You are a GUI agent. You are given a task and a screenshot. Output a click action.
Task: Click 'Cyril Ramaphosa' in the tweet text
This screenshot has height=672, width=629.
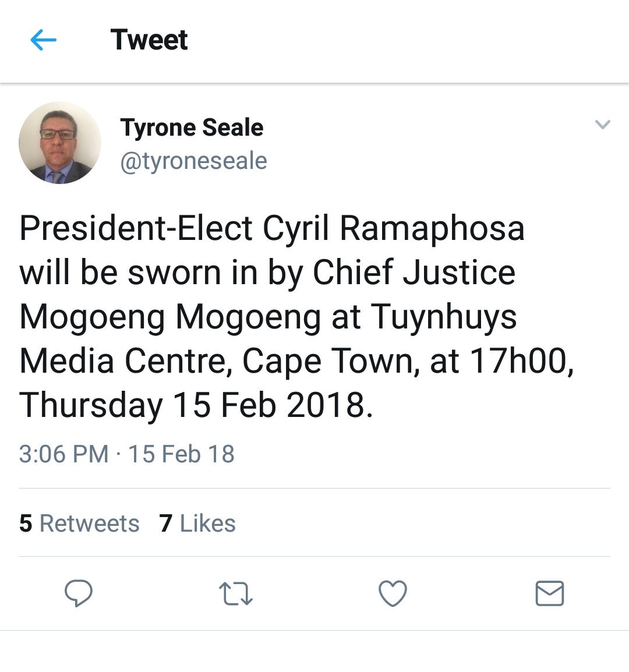pos(394,228)
